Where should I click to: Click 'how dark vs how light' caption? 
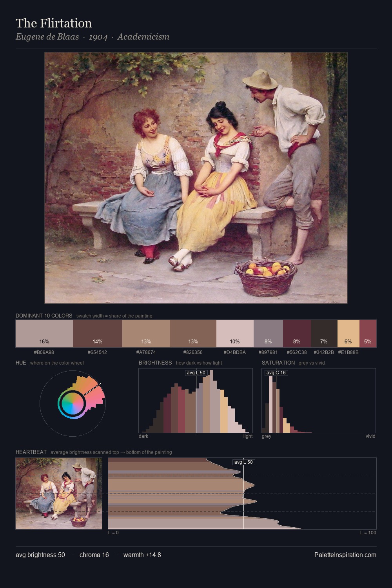199,363
